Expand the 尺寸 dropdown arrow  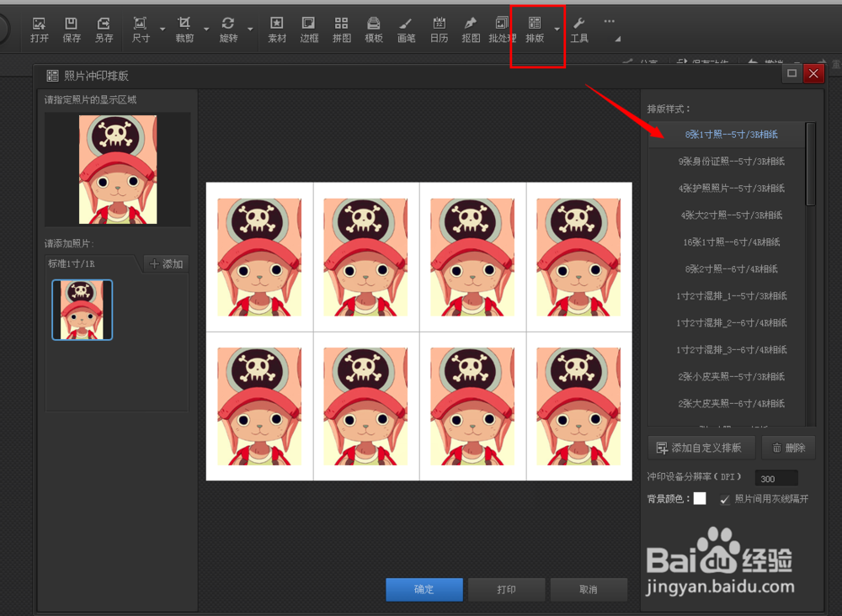coord(163,29)
